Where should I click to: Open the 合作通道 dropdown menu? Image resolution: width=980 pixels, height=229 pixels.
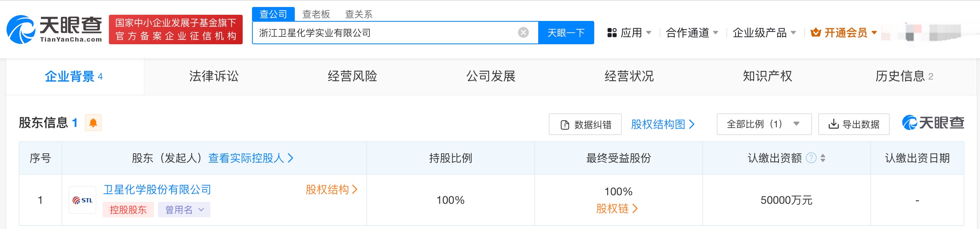692,33
